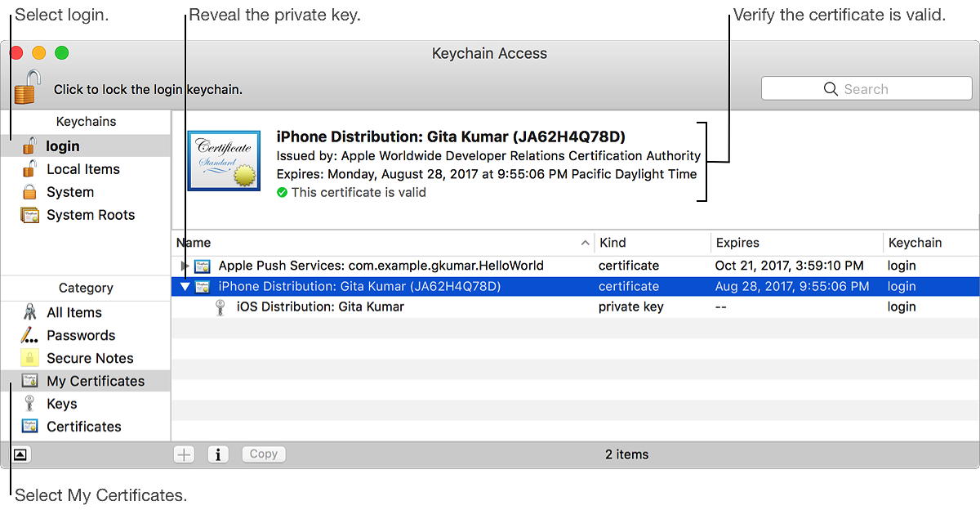Select iOS Distribution: Gita Kumar private key
Screen dimensions: 980x510
[x=576, y=307]
